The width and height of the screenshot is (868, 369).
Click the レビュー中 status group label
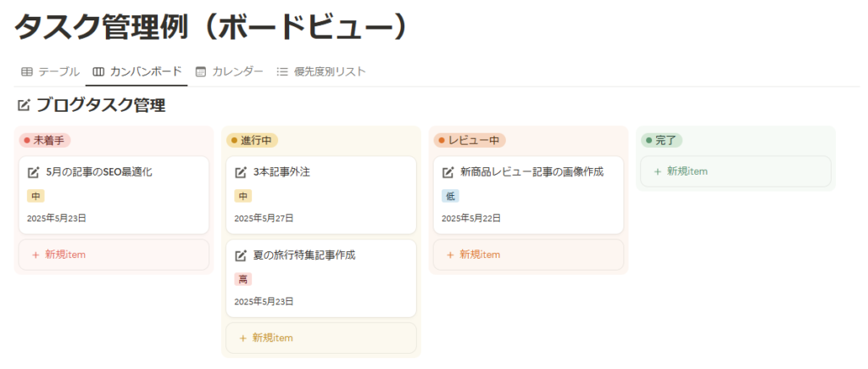tap(470, 141)
